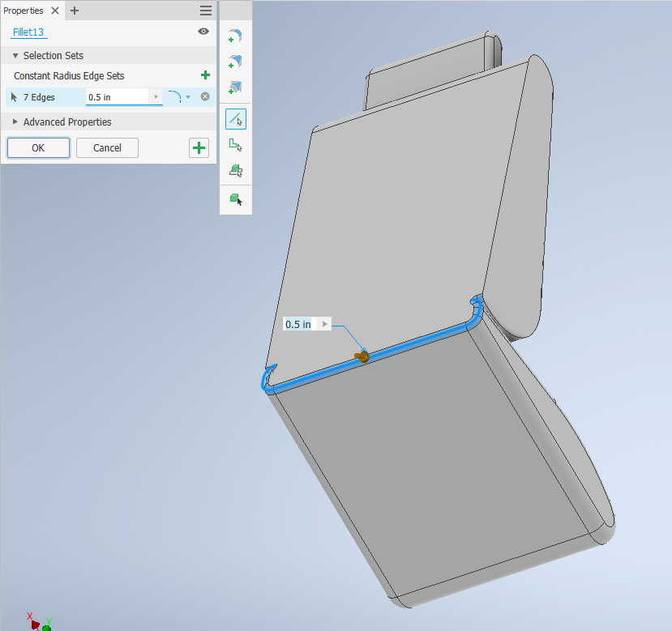Switch to the Properties tab

click(24, 11)
